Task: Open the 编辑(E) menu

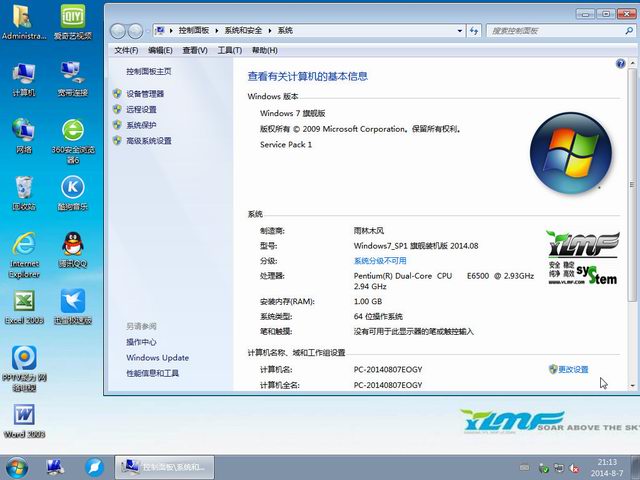Action: [x=160, y=50]
